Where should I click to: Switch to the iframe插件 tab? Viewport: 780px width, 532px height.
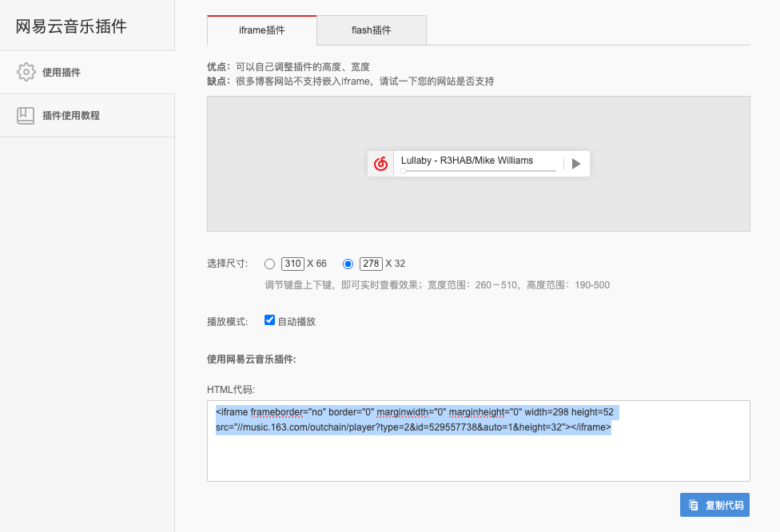pyautogui.click(x=261, y=30)
